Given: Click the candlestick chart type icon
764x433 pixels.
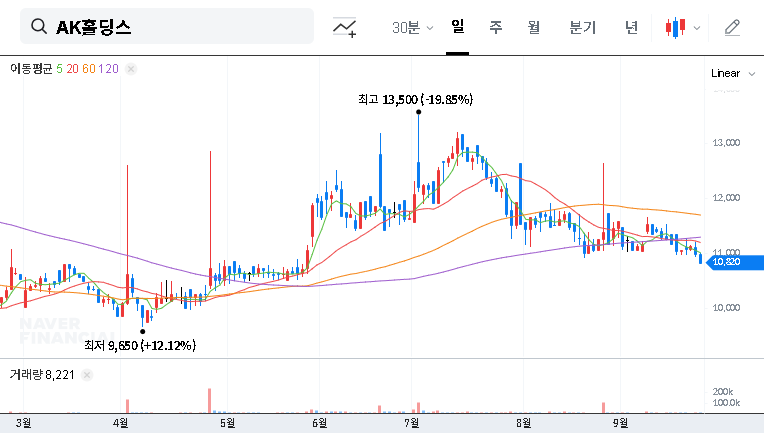Looking at the screenshot, I should [x=675, y=28].
